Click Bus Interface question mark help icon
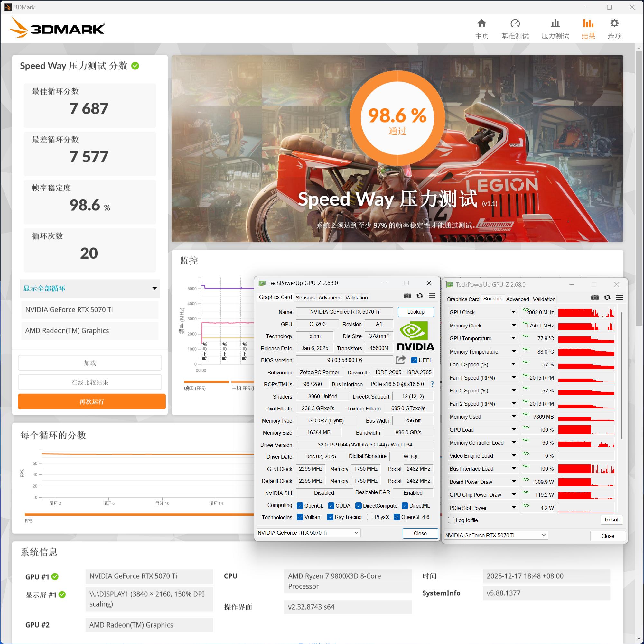644x644 pixels. [432, 384]
